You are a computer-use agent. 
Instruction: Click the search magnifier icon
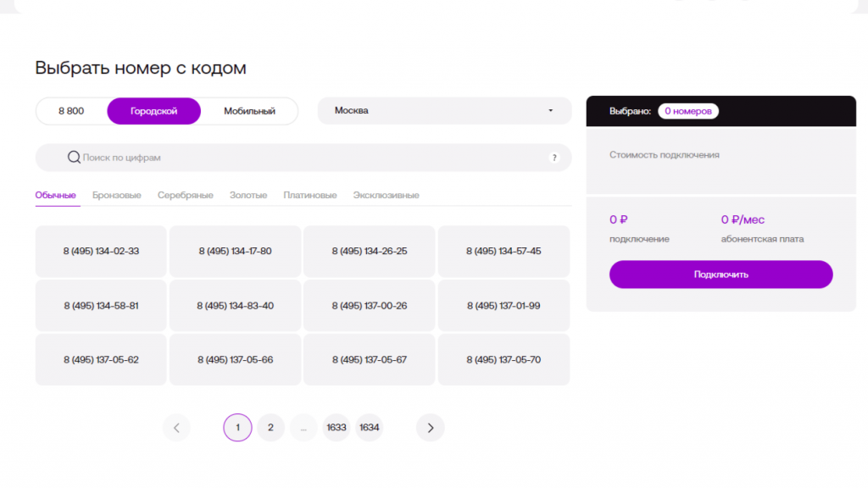(74, 158)
